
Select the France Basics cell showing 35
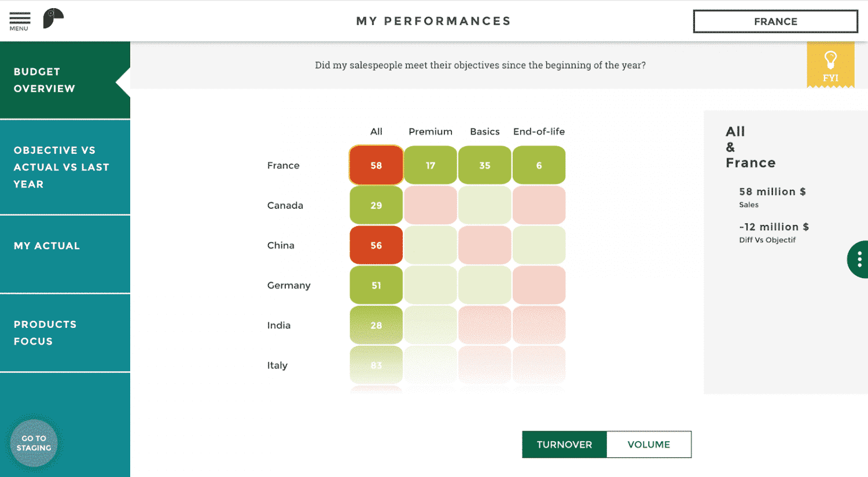[x=485, y=165]
